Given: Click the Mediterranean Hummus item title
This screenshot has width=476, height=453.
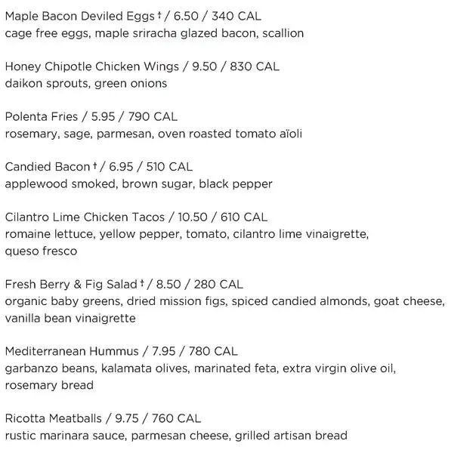Looking at the screenshot, I should (x=72, y=351).
